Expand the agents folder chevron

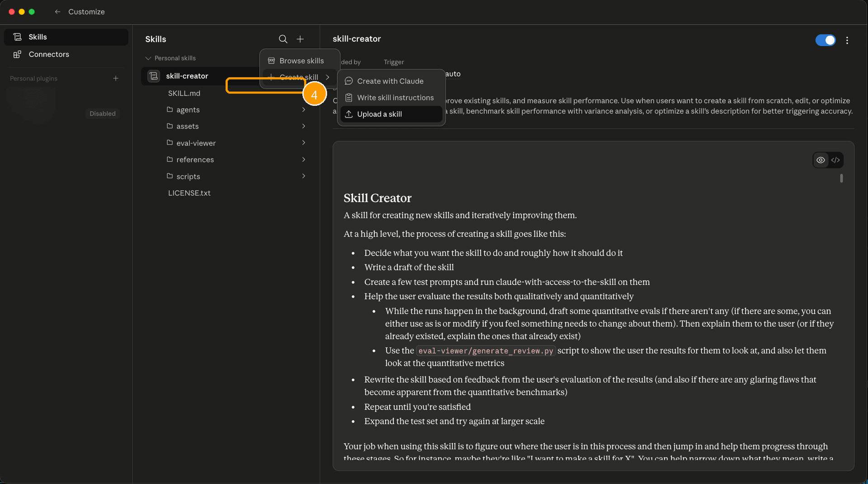coord(303,110)
